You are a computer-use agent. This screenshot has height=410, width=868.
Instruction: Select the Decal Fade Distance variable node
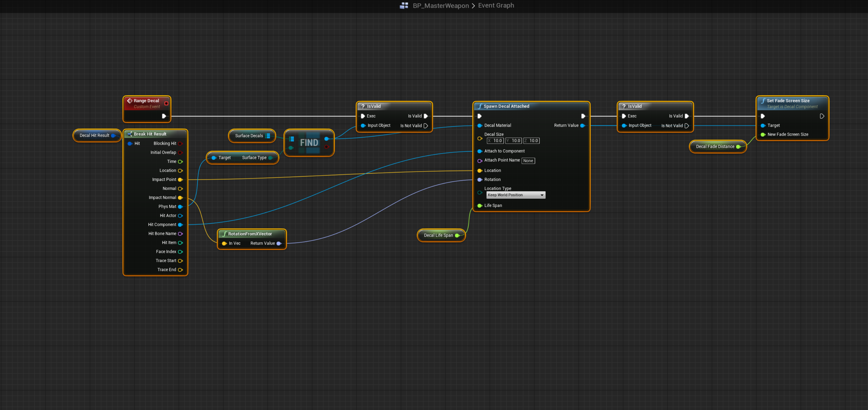tap(715, 146)
